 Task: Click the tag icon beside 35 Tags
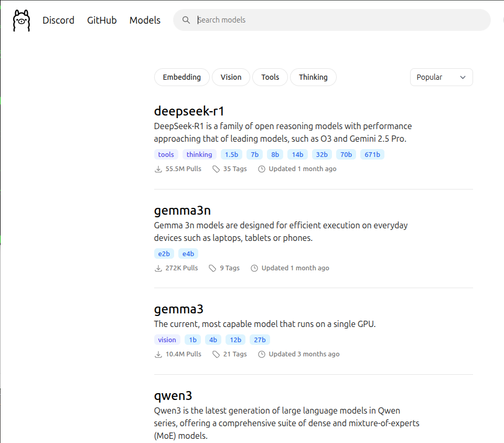click(x=216, y=169)
